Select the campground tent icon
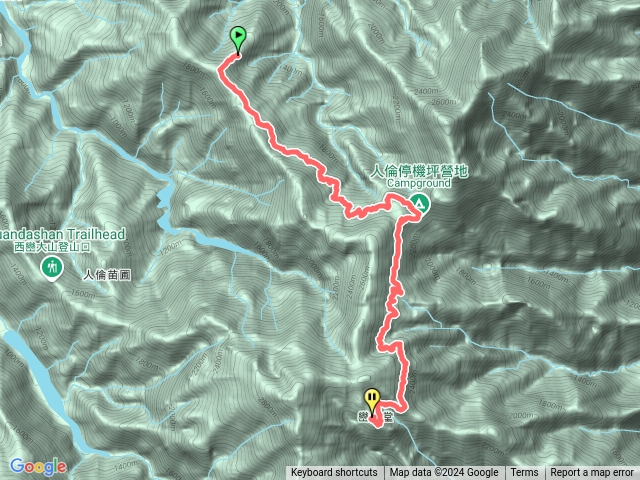 pos(420,203)
